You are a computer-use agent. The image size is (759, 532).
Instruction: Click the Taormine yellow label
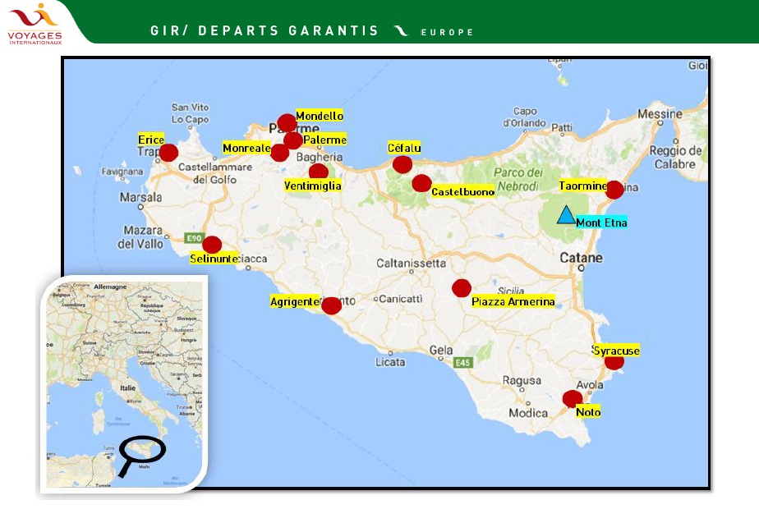pos(583,186)
